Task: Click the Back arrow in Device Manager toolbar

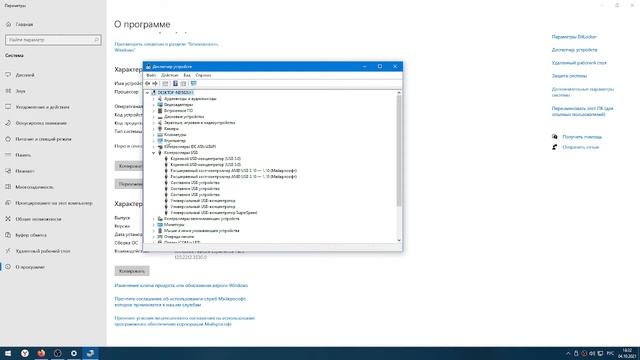Action: click(x=148, y=84)
